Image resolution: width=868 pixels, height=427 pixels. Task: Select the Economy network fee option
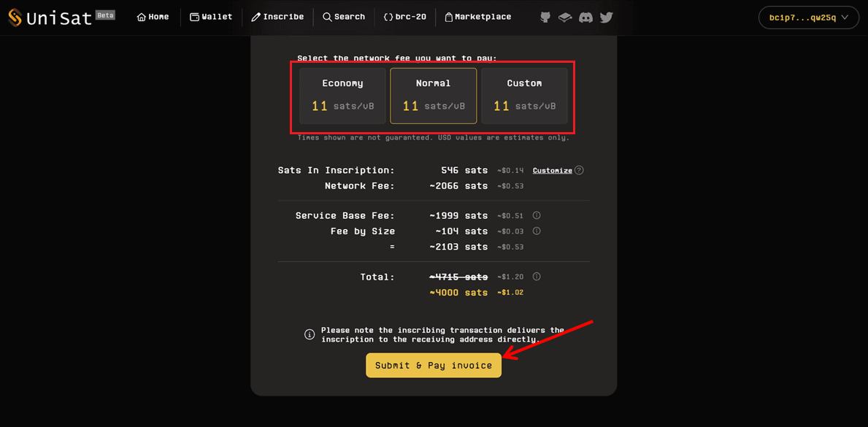[x=342, y=96]
